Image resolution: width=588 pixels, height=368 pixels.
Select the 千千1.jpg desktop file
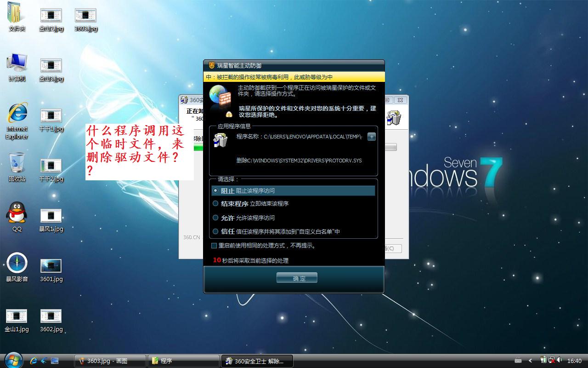click(x=51, y=120)
